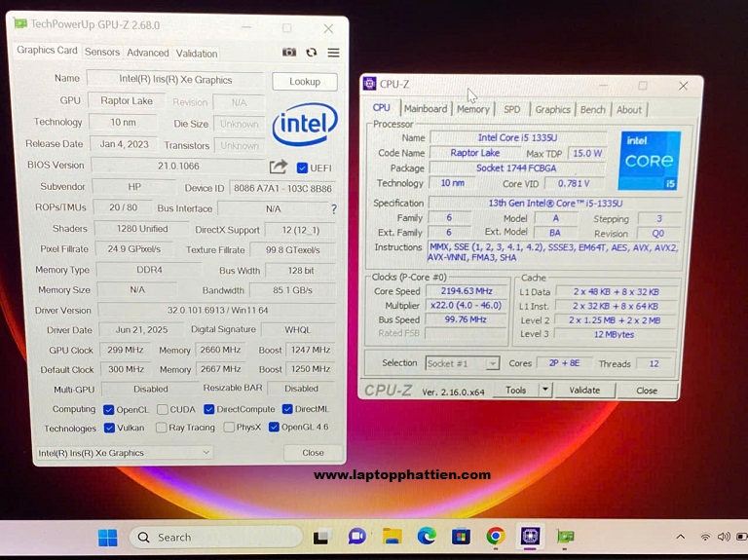The height and width of the screenshot is (560, 748).
Task: Open the Windows Start menu
Action: click(108, 538)
